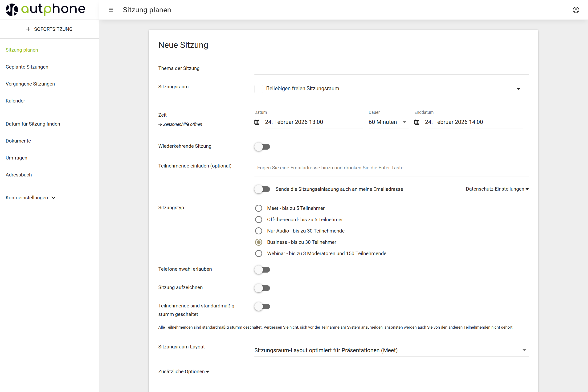This screenshot has width=588, height=392.
Task: Select the Webinar session type radio
Action: pos(258,253)
